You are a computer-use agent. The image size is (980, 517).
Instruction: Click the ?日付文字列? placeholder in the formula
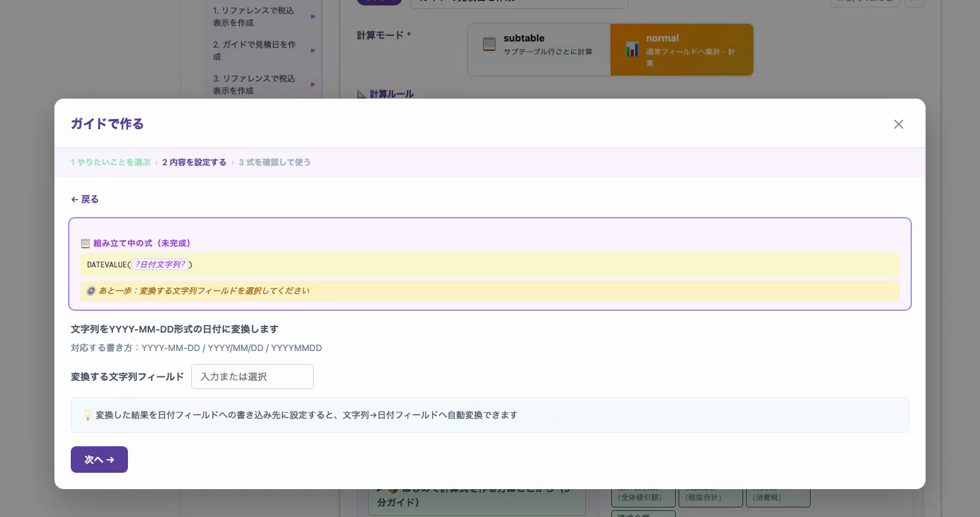pyautogui.click(x=160, y=265)
